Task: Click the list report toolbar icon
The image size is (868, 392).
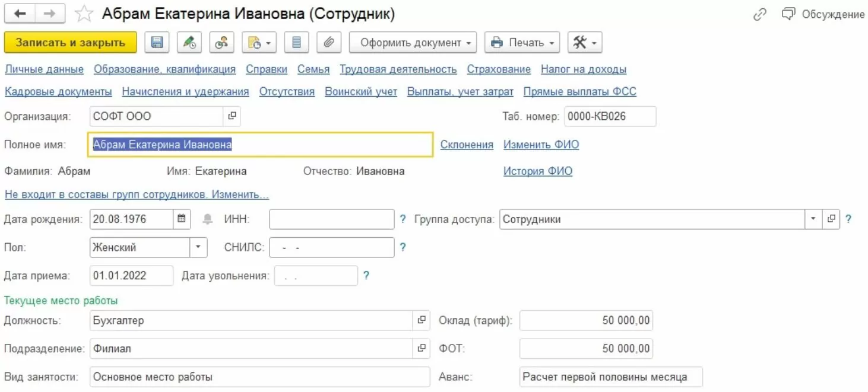Action: click(297, 43)
